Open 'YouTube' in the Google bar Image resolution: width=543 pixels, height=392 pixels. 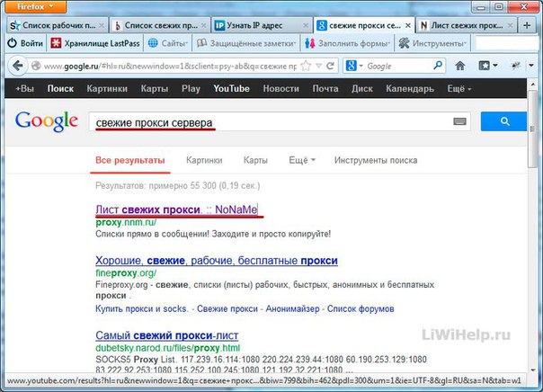coord(231,89)
